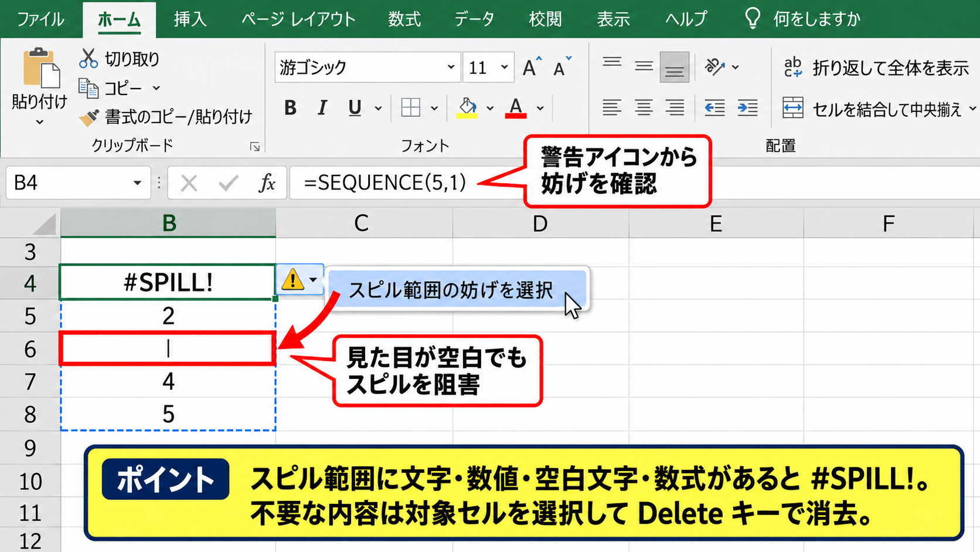Click the orientation text angle icon
Image resolution: width=980 pixels, height=552 pixels.
coord(715,67)
